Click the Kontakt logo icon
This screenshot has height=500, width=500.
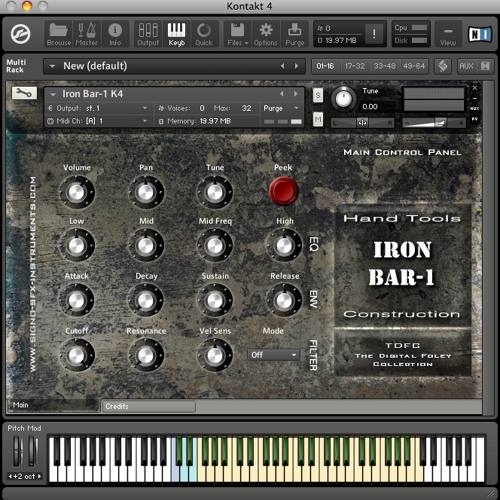pyautogui.click(x=20, y=34)
